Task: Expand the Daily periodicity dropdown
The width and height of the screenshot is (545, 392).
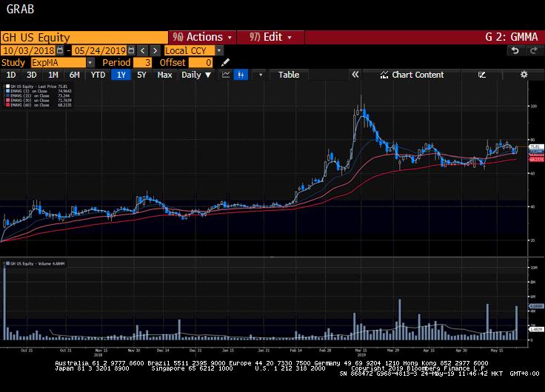Action: tap(196, 75)
